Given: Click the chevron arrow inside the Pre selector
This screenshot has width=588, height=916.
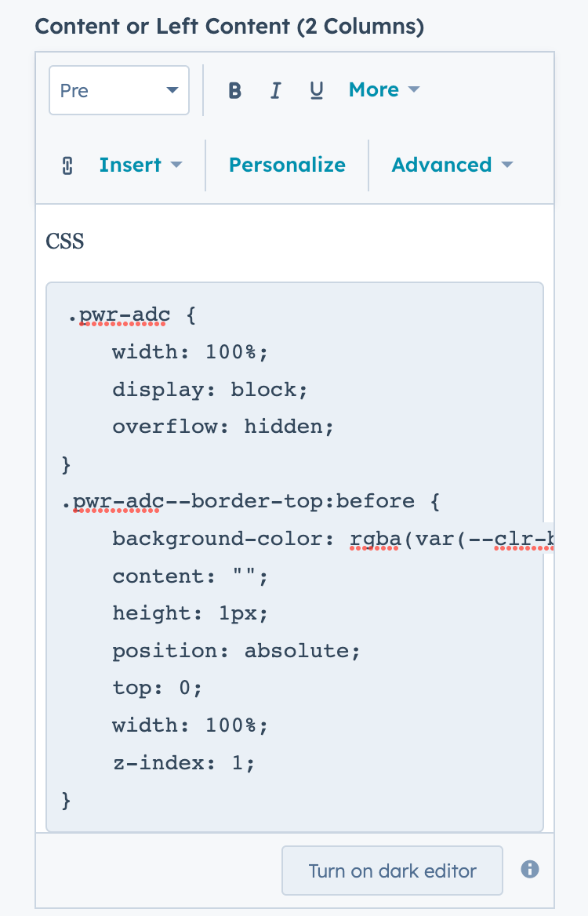Looking at the screenshot, I should (x=172, y=89).
